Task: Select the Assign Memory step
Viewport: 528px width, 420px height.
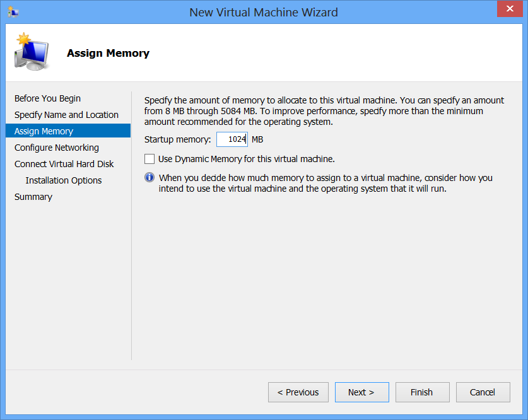Action: (44, 131)
